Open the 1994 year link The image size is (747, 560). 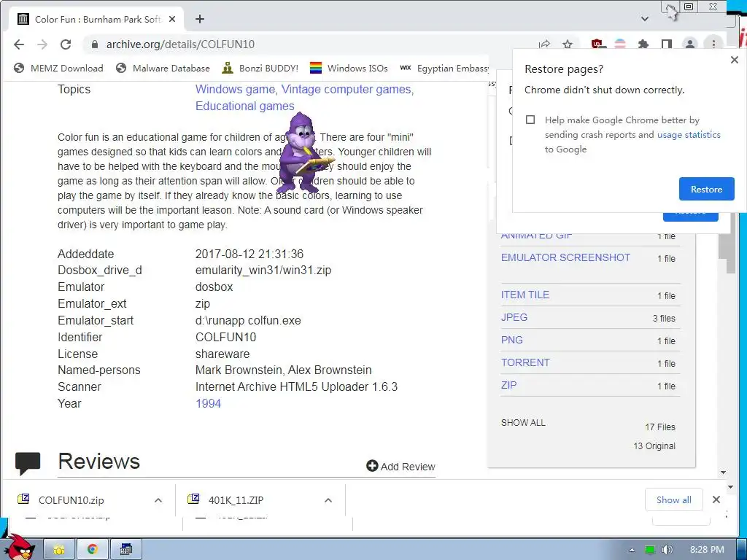coord(208,403)
